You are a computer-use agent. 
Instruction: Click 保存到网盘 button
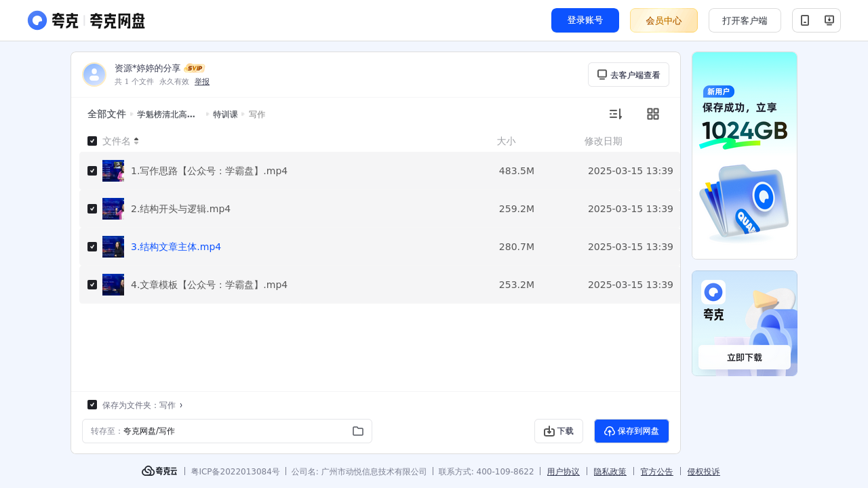point(631,431)
